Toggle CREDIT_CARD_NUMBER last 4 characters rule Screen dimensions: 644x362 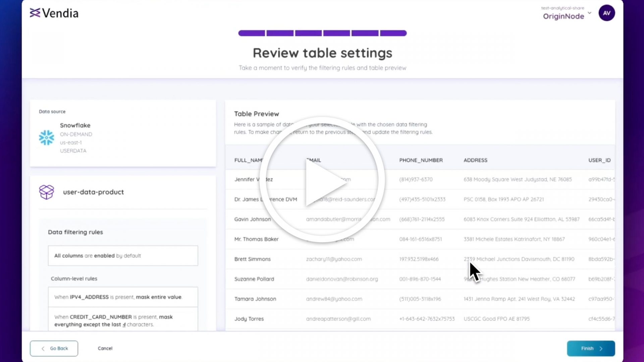[123, 321]
